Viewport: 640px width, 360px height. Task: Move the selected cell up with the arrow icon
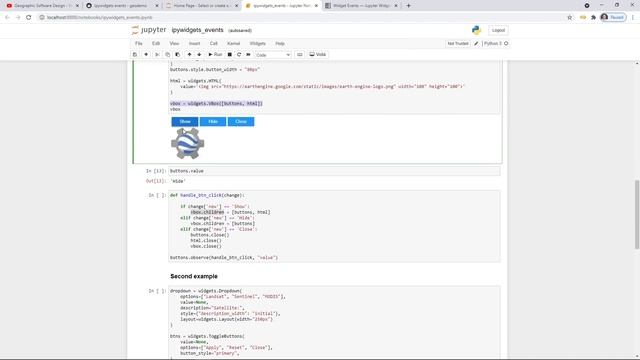coord(189,54)
